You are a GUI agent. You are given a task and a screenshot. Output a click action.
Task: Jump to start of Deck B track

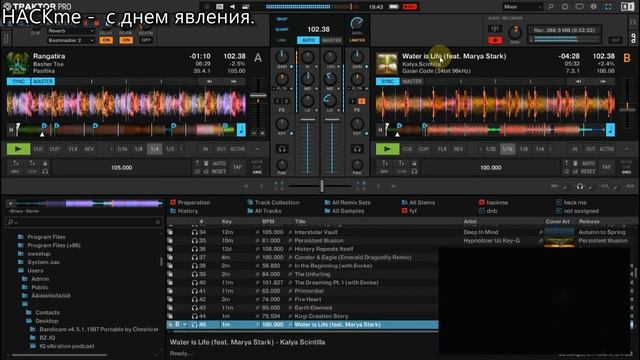pyautogui.click(x=380, y=130)
